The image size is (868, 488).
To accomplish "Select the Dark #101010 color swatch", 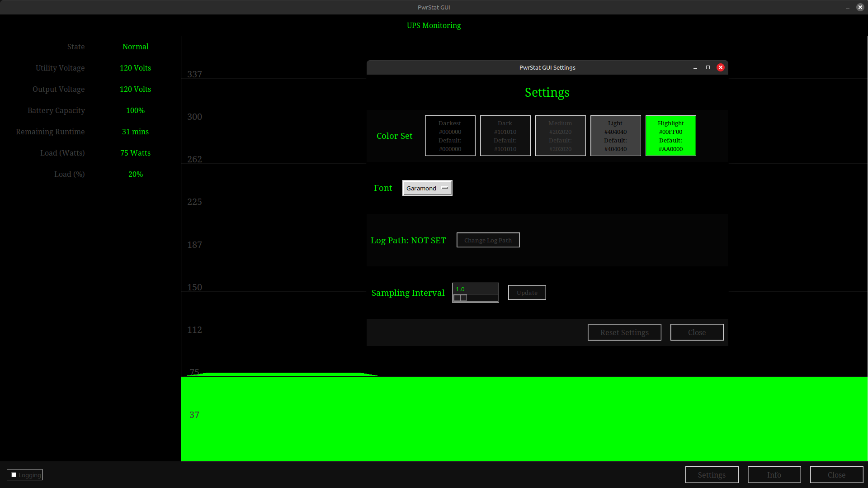I will pos(505,136).
